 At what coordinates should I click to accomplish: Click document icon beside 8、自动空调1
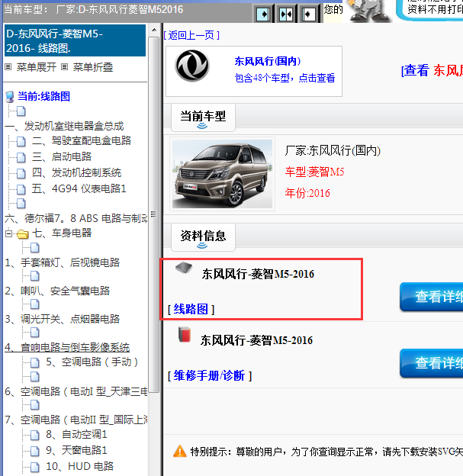click(35, 435)
